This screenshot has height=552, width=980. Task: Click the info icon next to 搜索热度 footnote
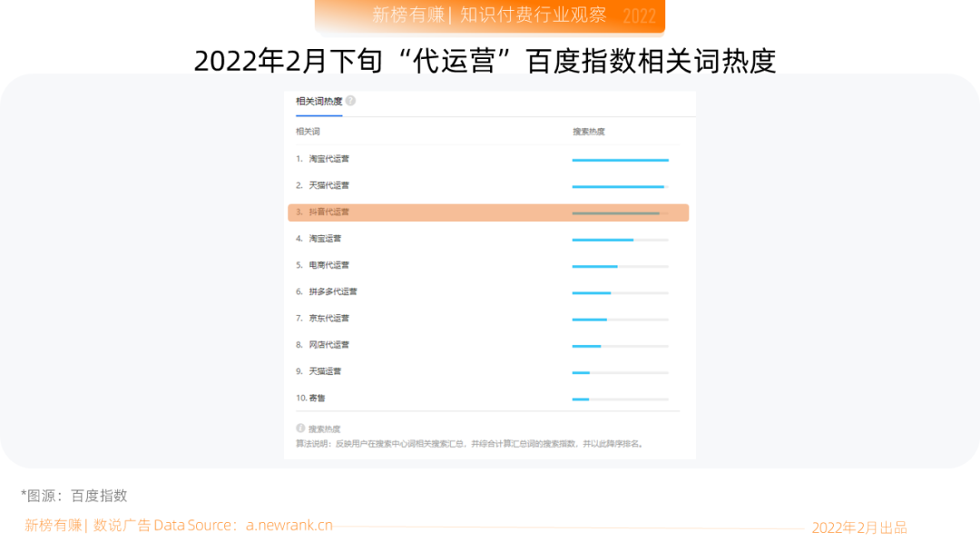(300, 428)
